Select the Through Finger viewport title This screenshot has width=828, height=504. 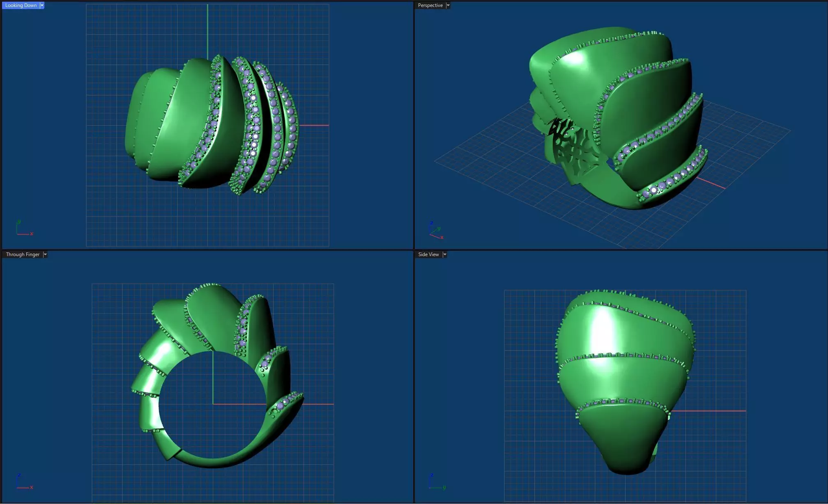pos(23,254)
